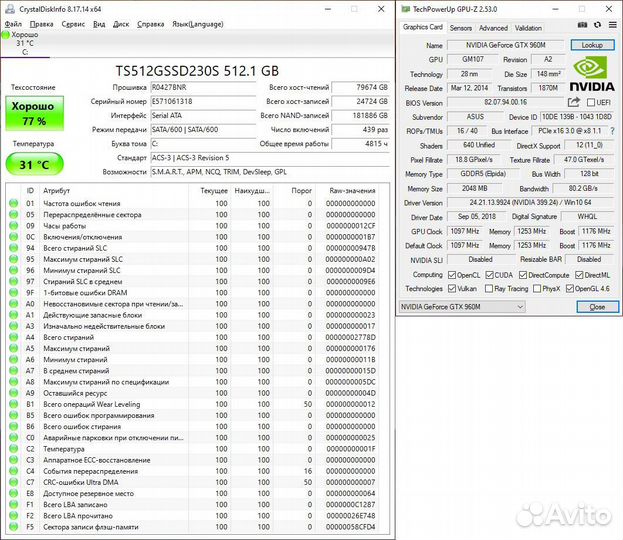Click status dot for attribute 09 row
The image size is (623, 540).
(14, 225)
